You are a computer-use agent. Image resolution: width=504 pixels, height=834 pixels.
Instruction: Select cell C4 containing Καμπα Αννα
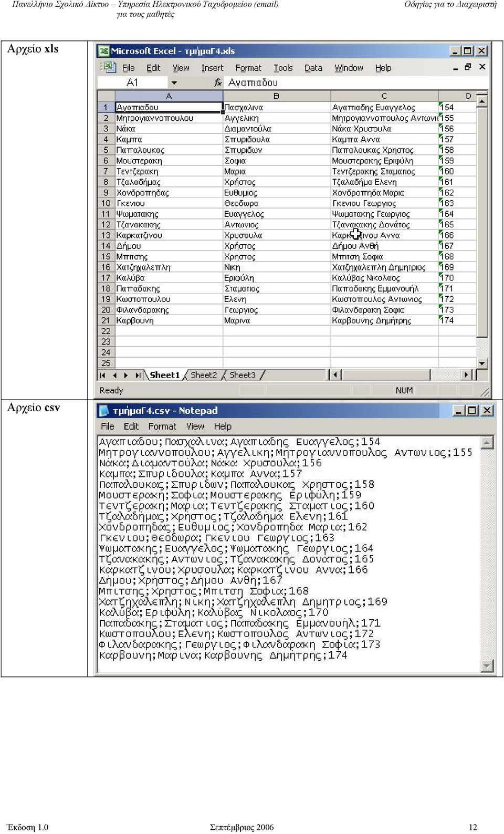point(384,139)
